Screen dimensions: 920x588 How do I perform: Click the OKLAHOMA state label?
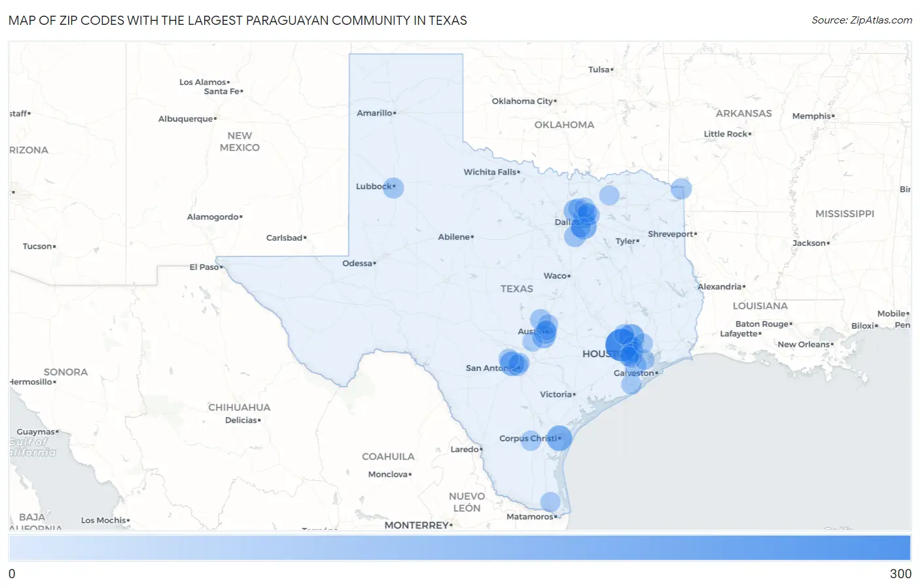tap(564, 125)
